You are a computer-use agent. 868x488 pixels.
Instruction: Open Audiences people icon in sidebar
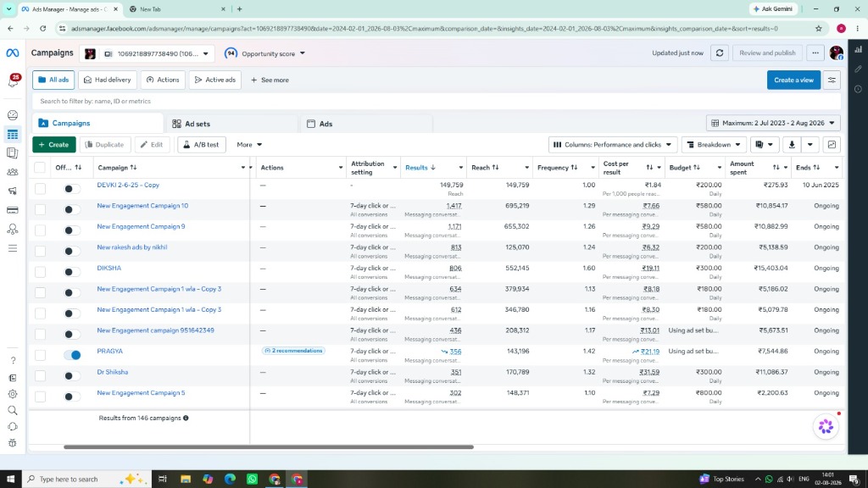[12, 172]
